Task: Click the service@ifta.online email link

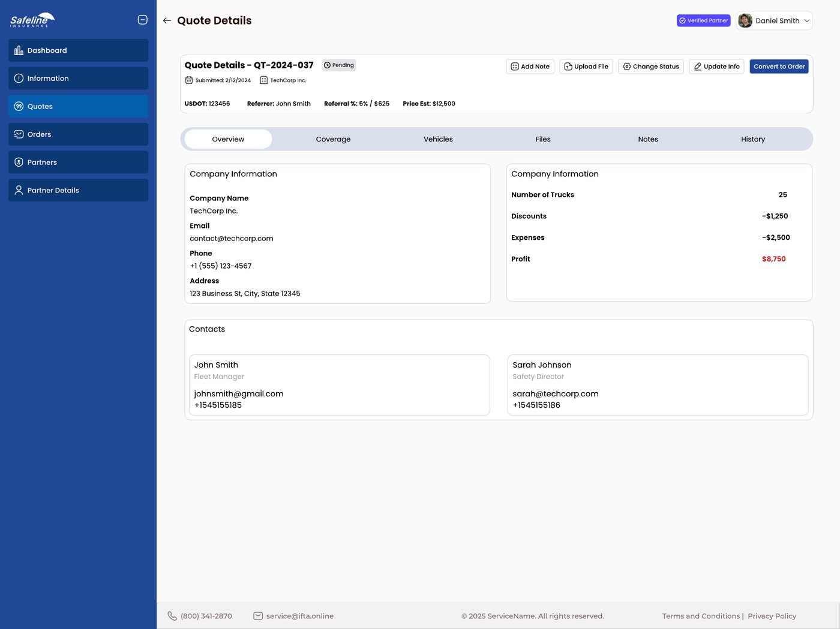Action: click(x=300, y=616)
